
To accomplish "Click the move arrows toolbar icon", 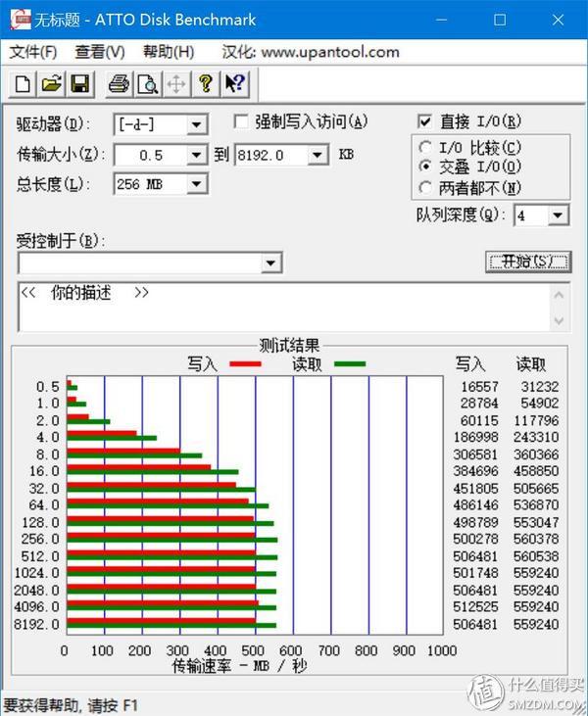I will 176,84.
